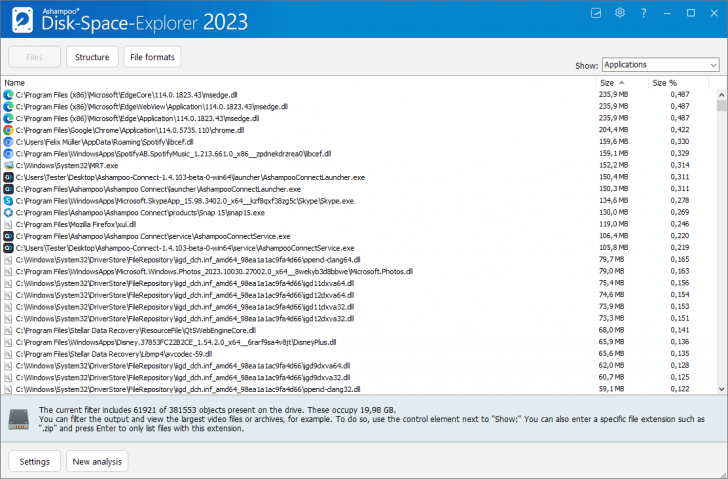Image resolution: width=728 pixels, height=479 pixels.
Task: Click Edge icon for Edge\Application msedge.dll row
Action: [8, 118]
